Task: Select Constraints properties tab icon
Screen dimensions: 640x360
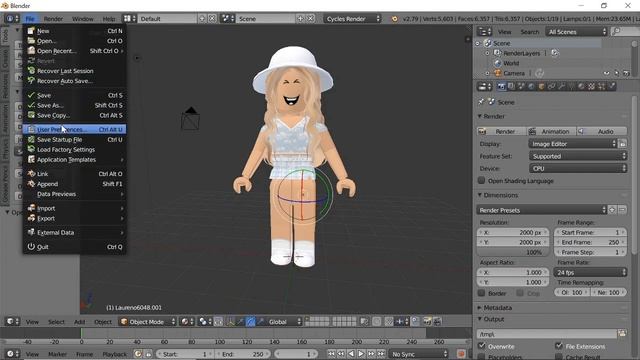Action: (x=551, y=86)
